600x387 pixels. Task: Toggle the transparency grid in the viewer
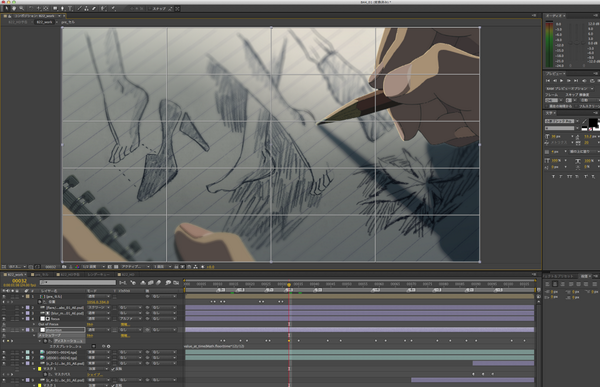click(x=116, y=267)
